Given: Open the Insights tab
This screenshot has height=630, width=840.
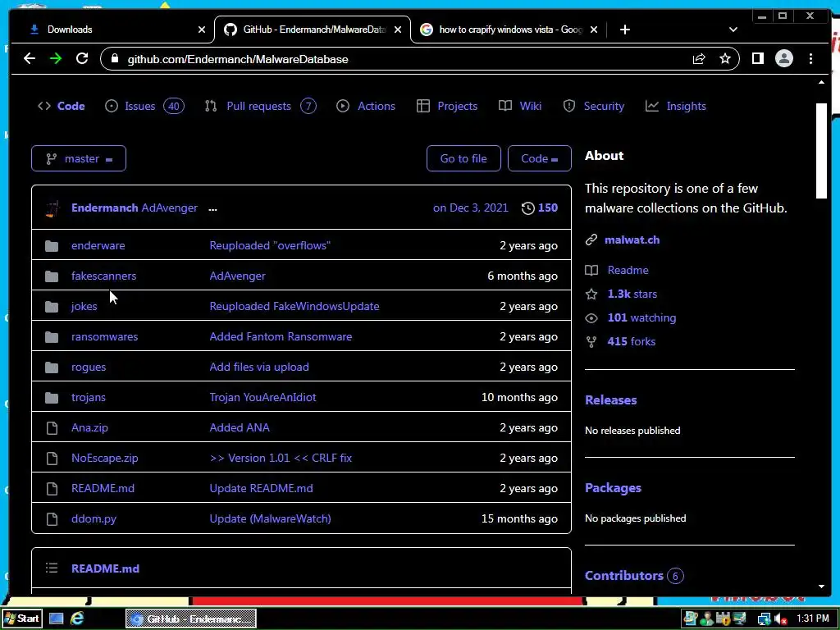Looking at the screenshot, I should pyautogui.click(x=676, y=106).
